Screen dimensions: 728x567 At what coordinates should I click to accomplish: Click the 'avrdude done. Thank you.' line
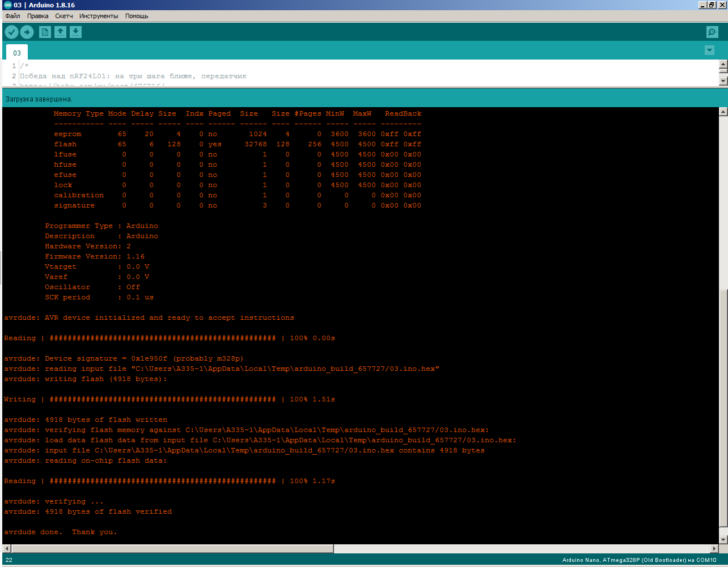(x=60, y=532)
